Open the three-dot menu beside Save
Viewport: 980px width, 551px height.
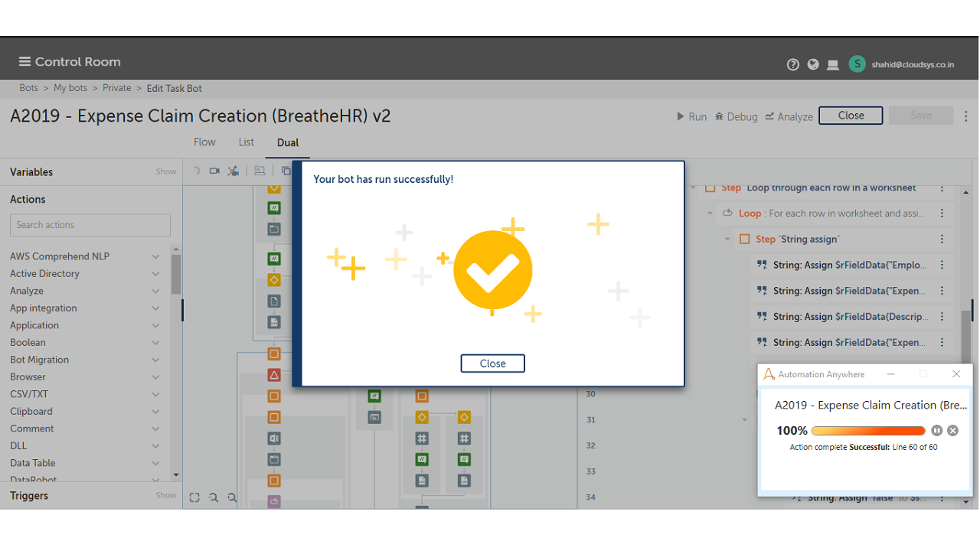click(966, 116)
